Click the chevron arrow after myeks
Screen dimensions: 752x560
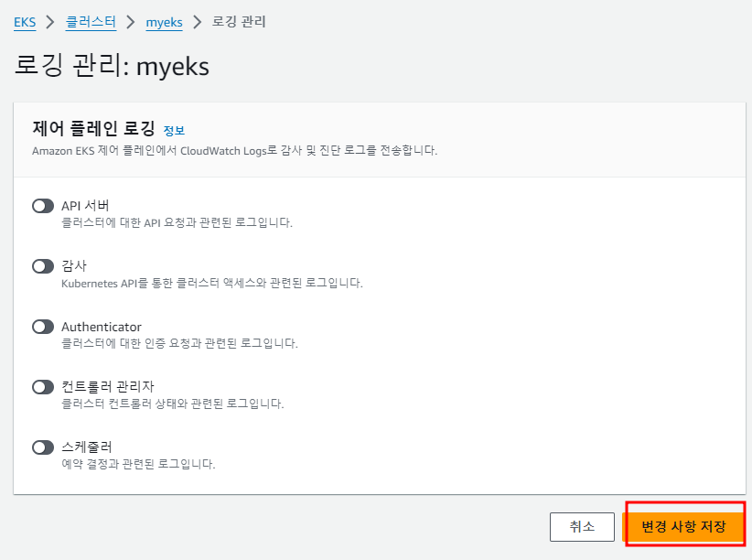click(x=197, y=22)
